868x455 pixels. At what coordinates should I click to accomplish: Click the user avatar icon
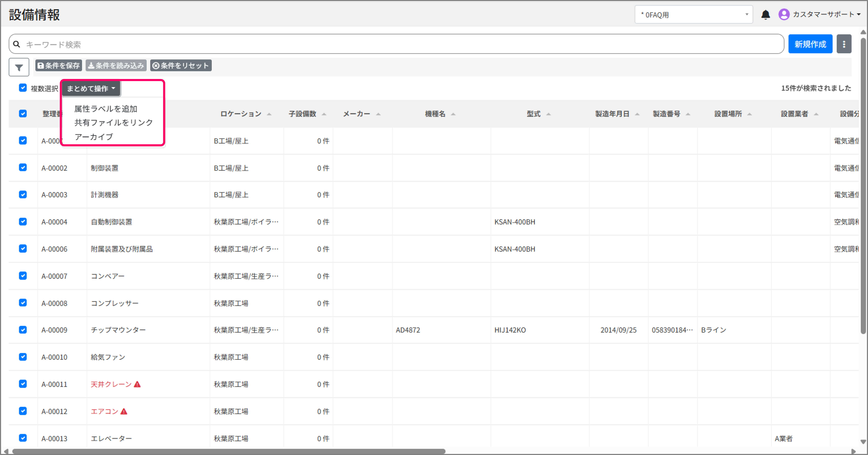(784, 14)
